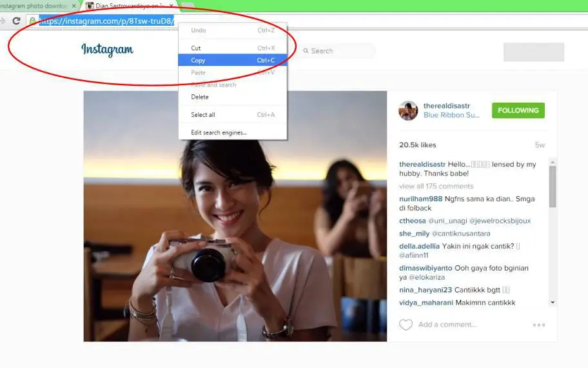Click the Instagram Search field

point(335,51)
